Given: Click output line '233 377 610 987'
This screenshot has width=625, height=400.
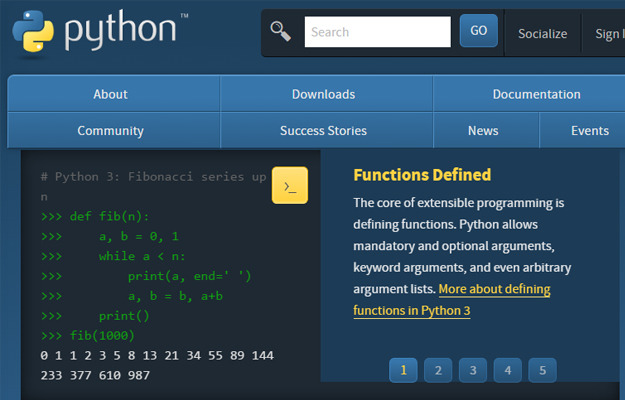Looking at the screenshot, I should coord(95,375).
